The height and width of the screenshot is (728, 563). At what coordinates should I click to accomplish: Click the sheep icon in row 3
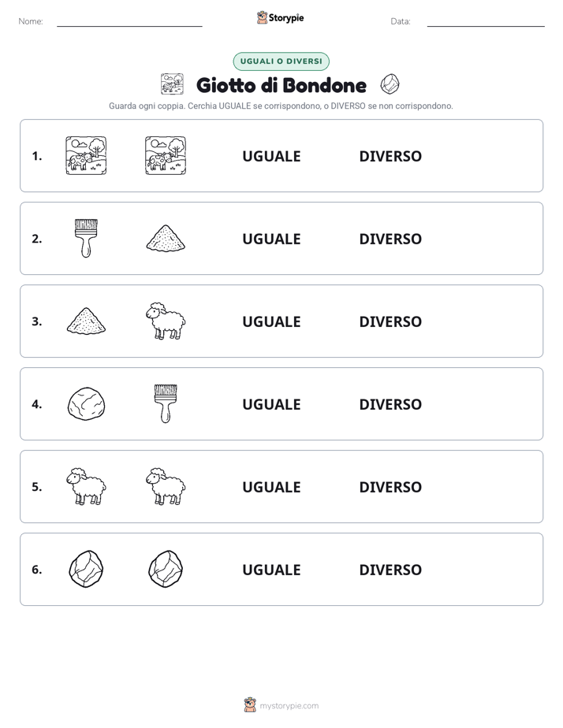pyautogui.click(x=166, y=321)
